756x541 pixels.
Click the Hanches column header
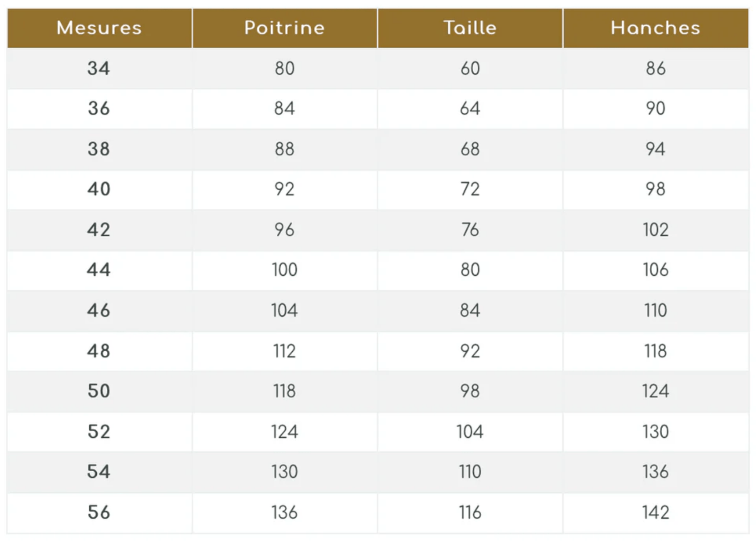tap(655, 28)
